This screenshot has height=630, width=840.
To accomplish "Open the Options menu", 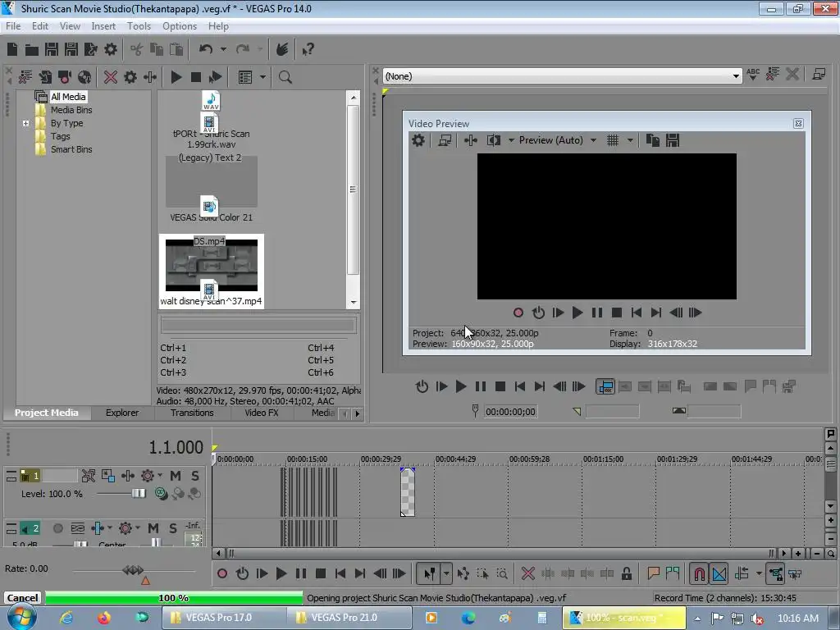I will click(x=180, y=25).
